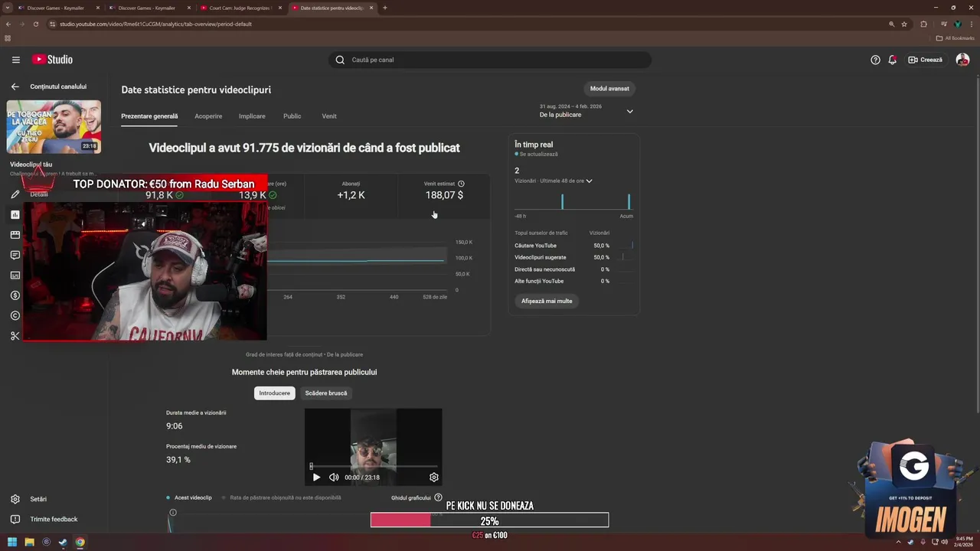Click the YouTube Studio logo

tap(52, 60)
